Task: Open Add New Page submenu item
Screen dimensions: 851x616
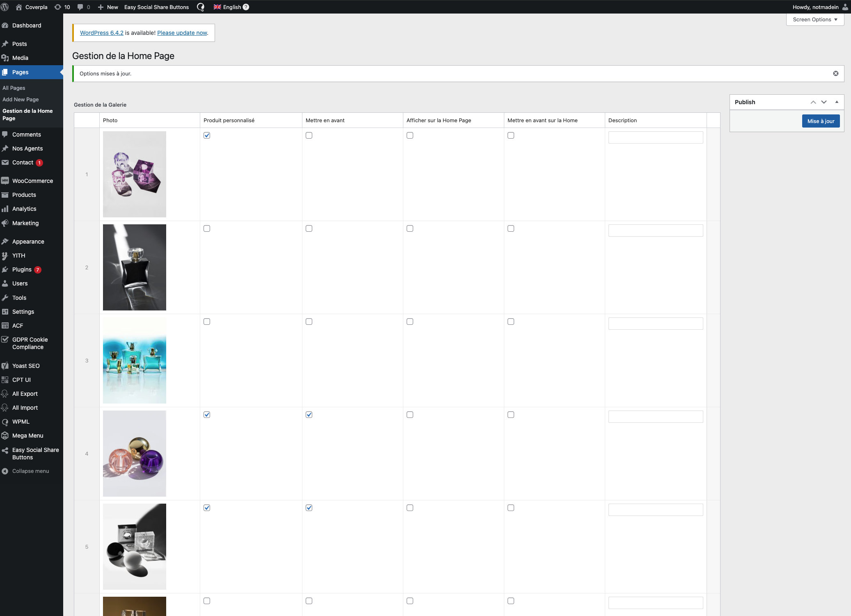Action: [21, 99]
